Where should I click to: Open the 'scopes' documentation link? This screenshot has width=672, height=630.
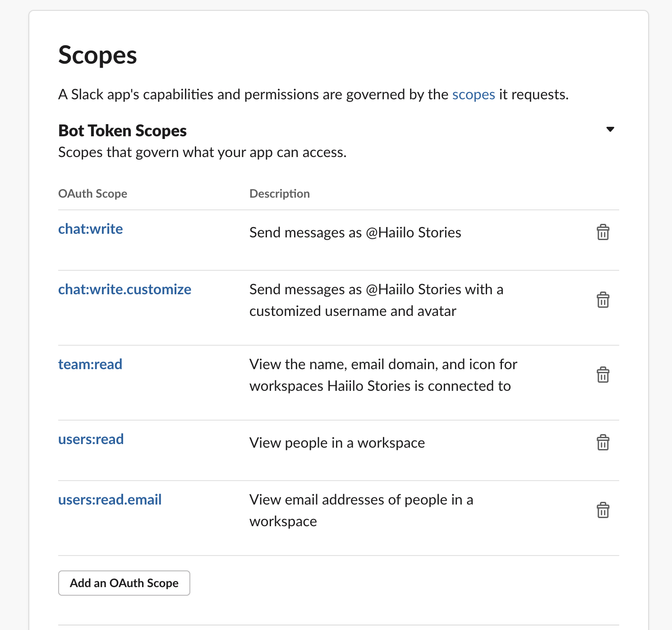click(x=473, y=95)
